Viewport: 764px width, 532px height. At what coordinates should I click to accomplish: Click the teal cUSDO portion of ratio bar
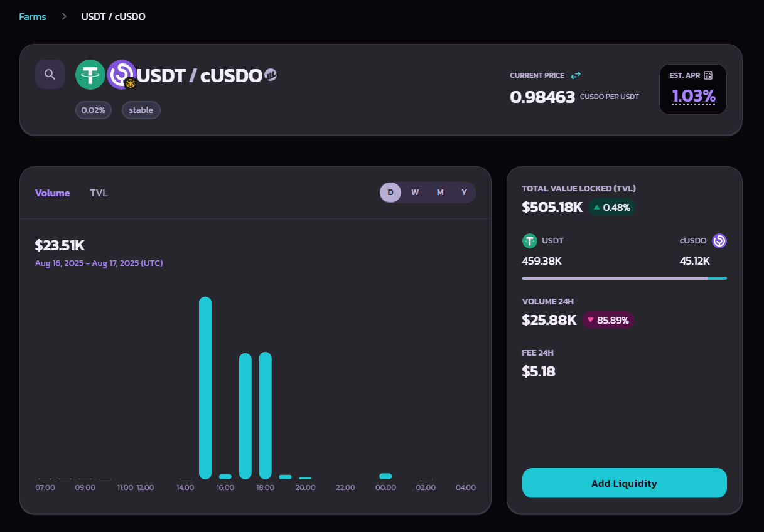pyautogui.click(x=717, y=278)
